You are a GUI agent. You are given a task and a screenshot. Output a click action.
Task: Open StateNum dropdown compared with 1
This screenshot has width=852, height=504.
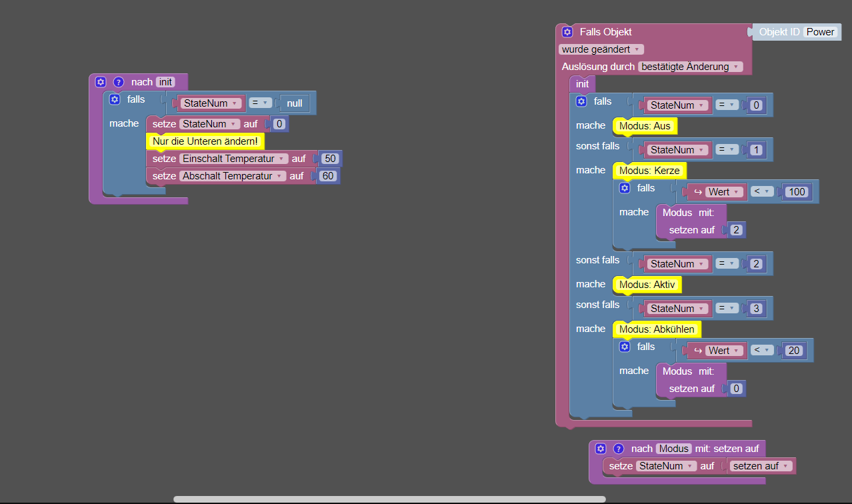(678, 150)
